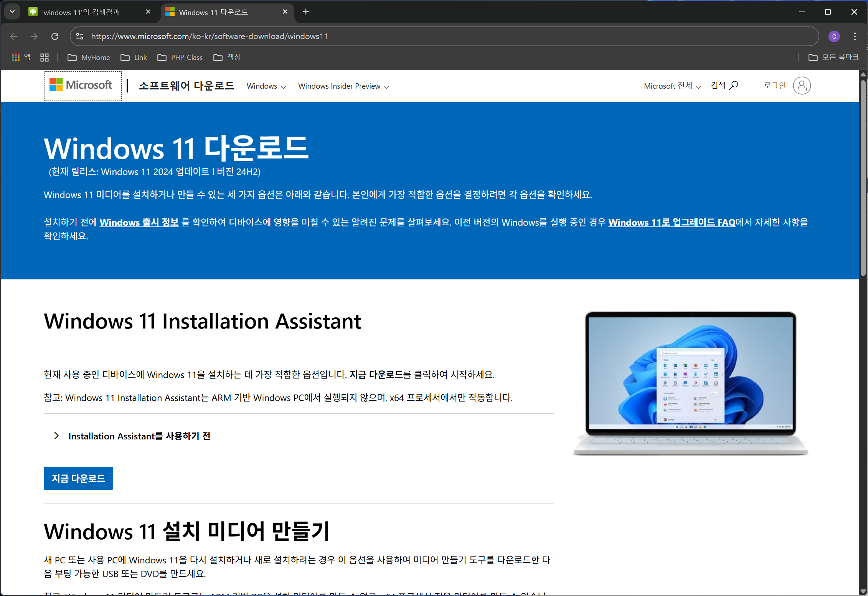The image size is (868, 596).
Task: Open a new browser tab
Action: point(305,12)
